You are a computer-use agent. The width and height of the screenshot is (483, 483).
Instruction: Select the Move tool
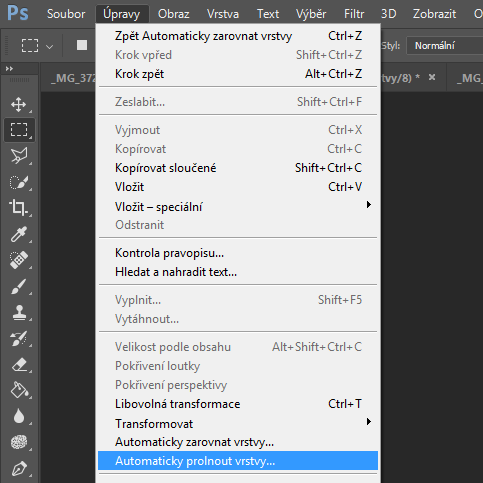(19, 104)
